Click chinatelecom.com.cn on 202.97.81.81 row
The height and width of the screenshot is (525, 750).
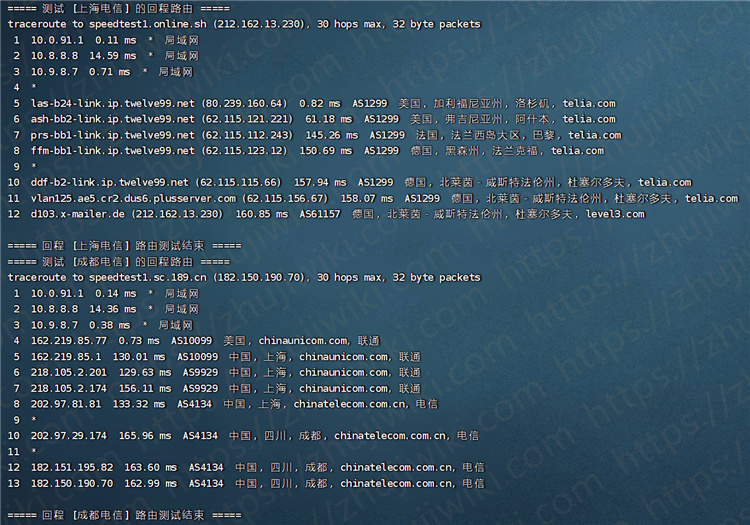click(350, 404)
